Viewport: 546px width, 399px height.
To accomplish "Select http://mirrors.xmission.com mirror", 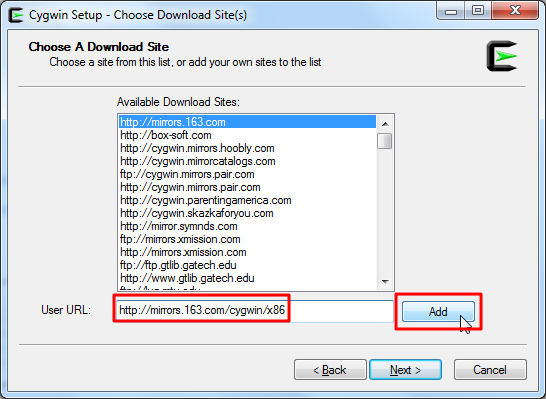I will point(247,252).
